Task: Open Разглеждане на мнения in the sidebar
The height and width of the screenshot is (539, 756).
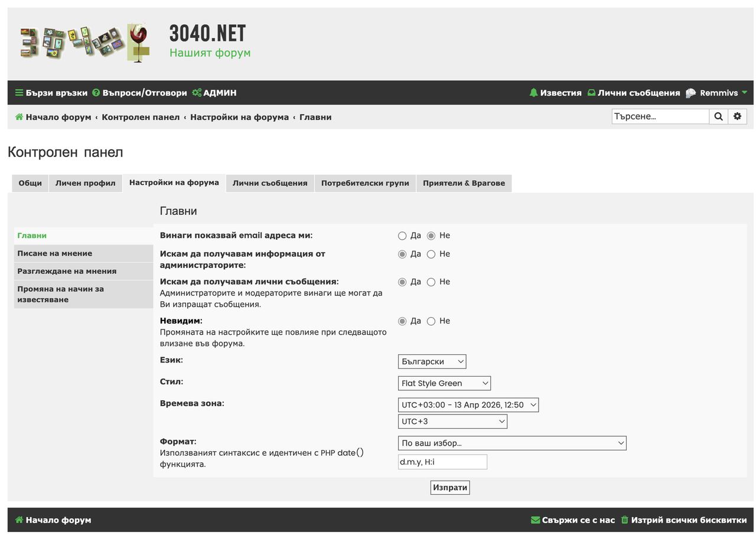Action: (x=83, y=271)
